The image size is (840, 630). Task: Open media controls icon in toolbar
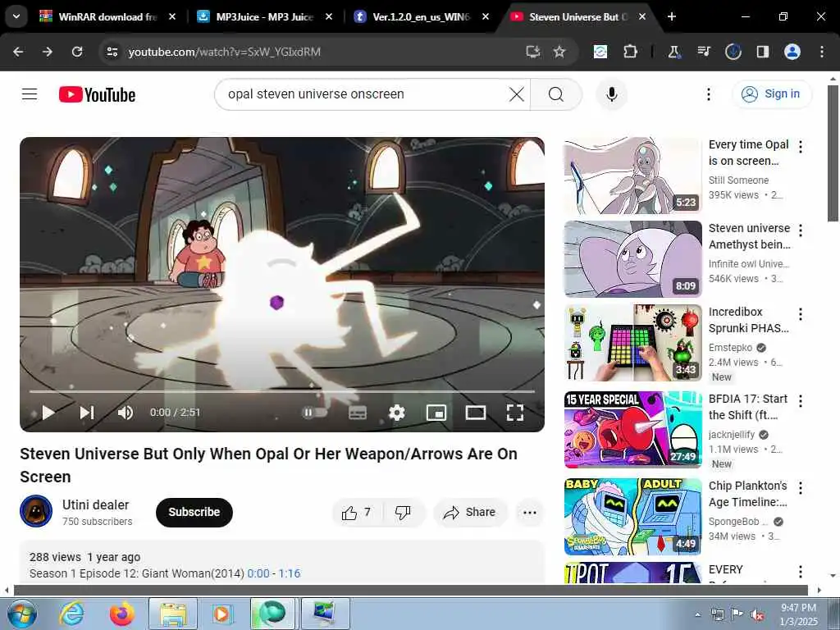pos(703,52)
